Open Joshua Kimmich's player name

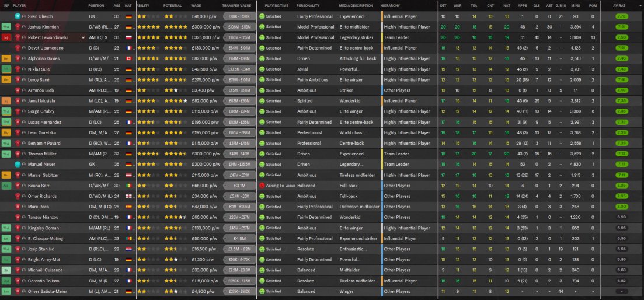pos(43,27)
